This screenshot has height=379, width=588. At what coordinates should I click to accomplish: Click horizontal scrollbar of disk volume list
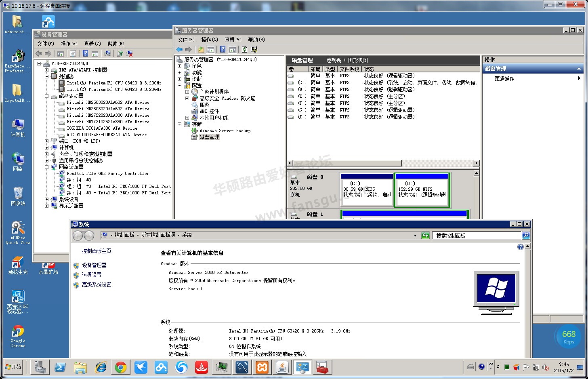coord(347,163)
